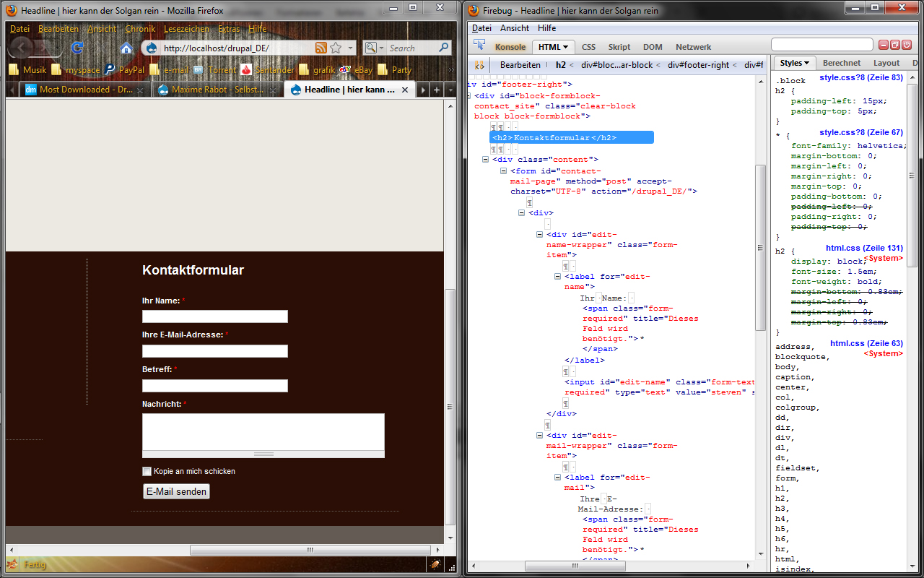924x578 pixels.
Task: Switch to the Netzwerk tab in Firebug
Action: (x=693, y=47)
